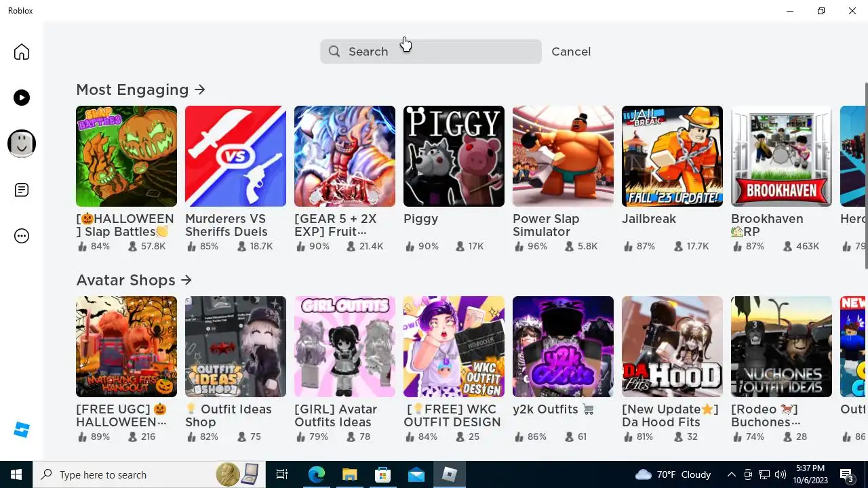Screen dimensions: 868x488
Task: Open Microsoft Store from taskbar
Action: (x=382, y=474)
